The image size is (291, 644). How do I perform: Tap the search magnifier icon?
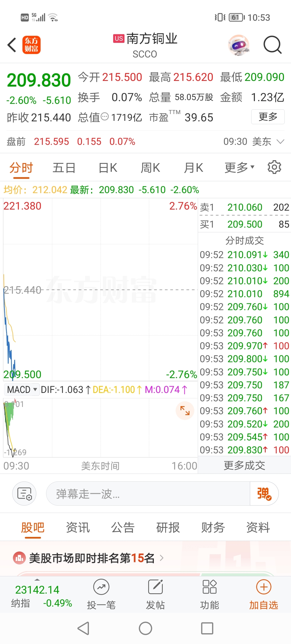click(272, 45)
